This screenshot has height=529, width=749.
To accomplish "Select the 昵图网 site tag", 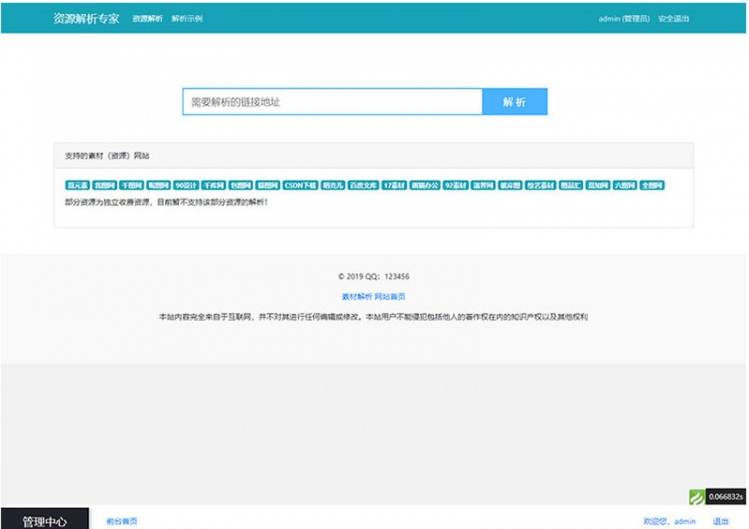I will coord(159,185).
